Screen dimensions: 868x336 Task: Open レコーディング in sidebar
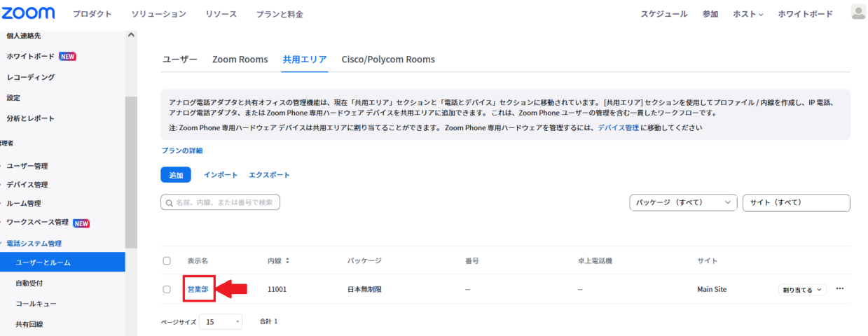[31, 77]
